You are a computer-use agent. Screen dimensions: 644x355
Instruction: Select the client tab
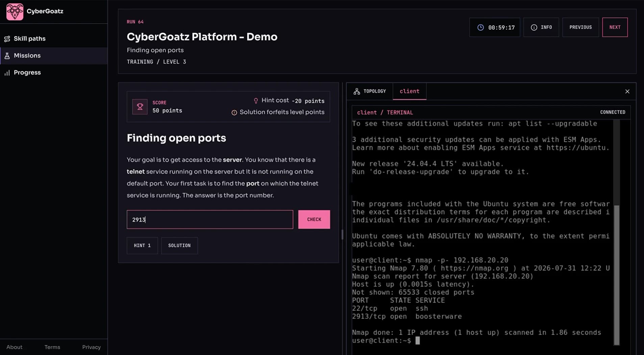(410, 91)
